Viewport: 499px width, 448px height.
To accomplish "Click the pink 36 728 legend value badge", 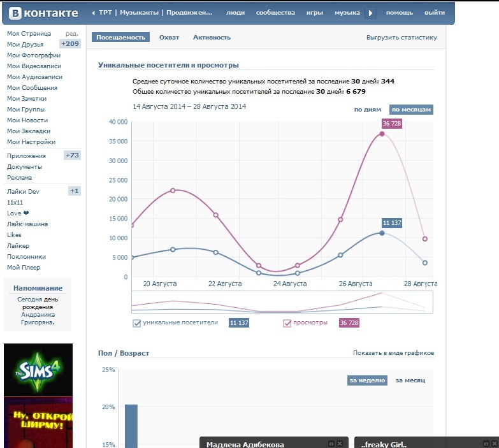I will click(349, 322).
